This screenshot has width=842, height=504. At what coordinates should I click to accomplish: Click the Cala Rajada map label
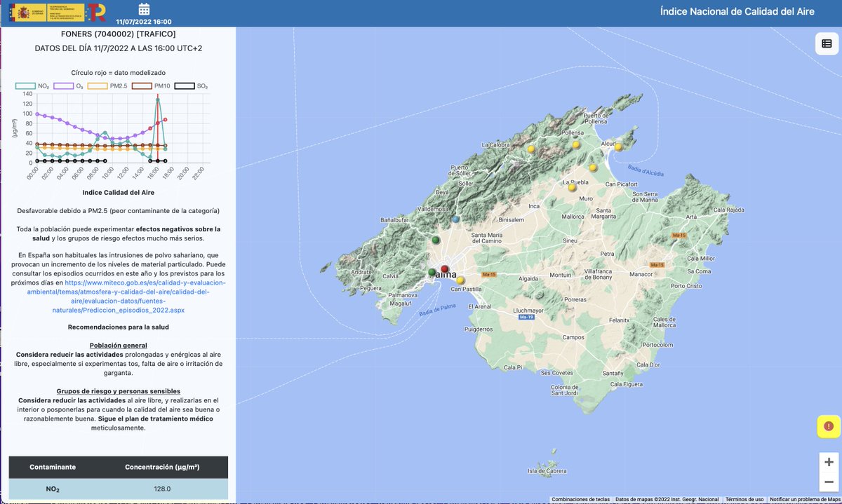click(x=729, y=210)
